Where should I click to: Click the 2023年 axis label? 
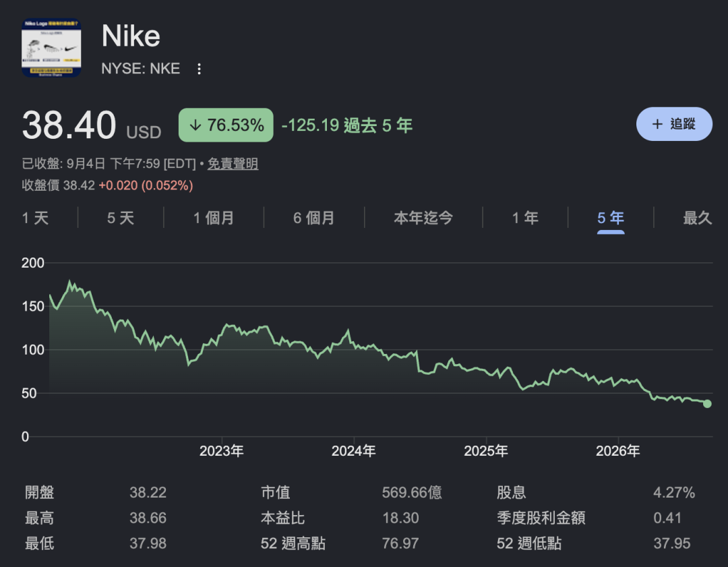[x=222, y=450]
